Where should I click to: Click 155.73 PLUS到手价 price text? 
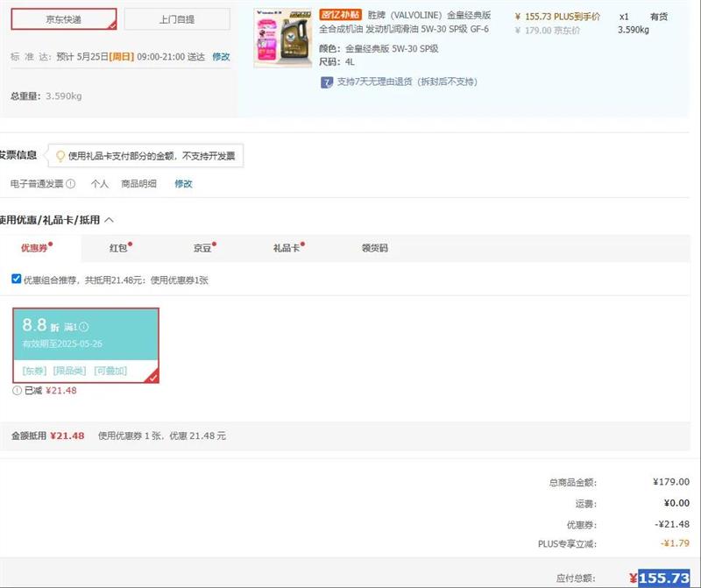[557, 17]
